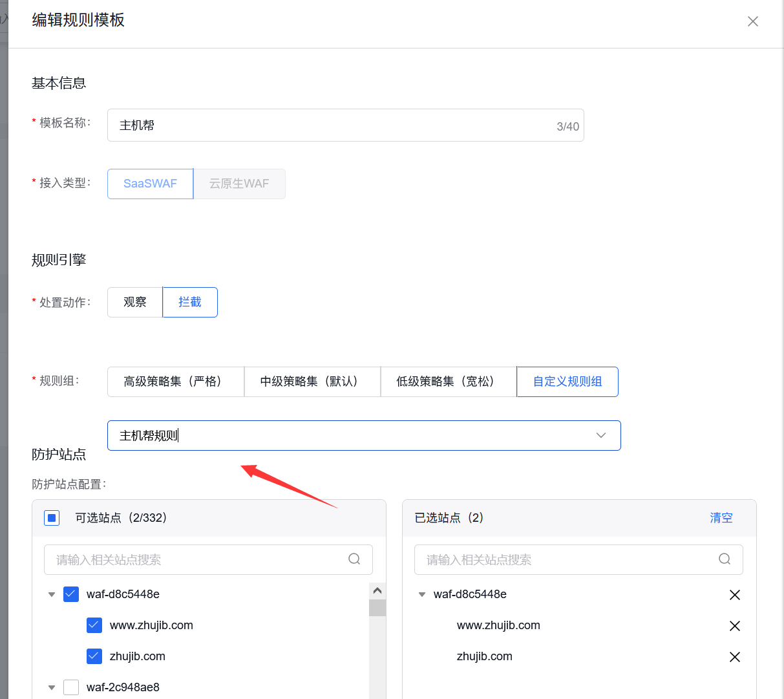
Task: Click the search icon in 已选站点 panel
Action: coord(724,559)
